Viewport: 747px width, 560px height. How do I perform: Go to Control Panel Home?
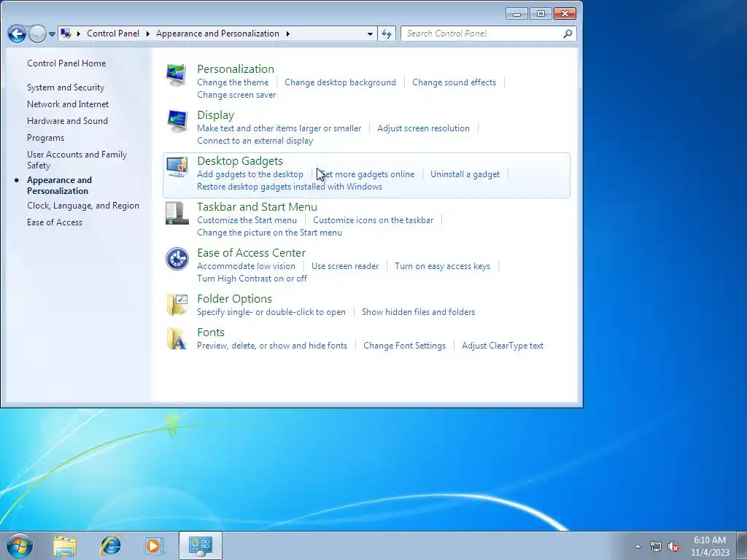[x=66, y=63]
